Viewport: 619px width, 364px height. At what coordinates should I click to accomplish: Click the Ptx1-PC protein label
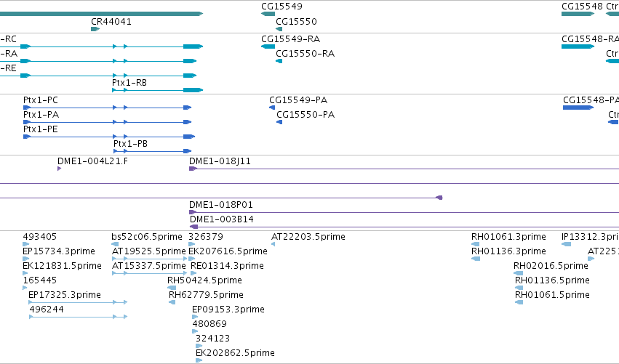[x=40, y=100]
